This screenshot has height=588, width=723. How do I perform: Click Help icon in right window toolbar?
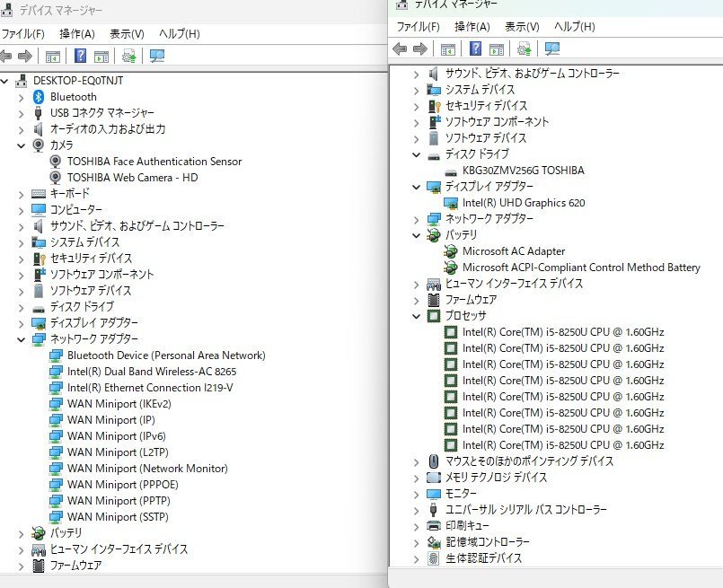(475, 48)
